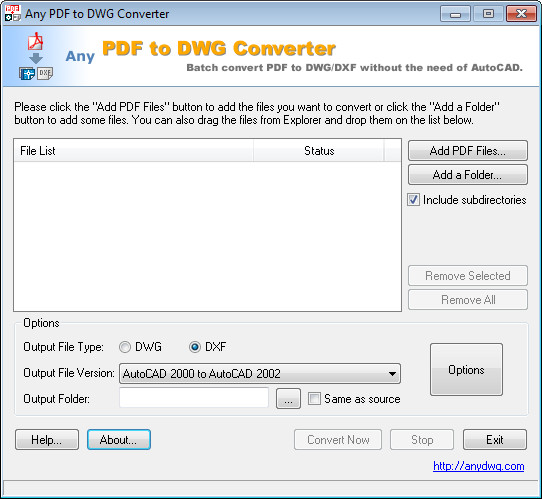Minimize the converter window
The image size is (542, 499).
tap(455, 14)
